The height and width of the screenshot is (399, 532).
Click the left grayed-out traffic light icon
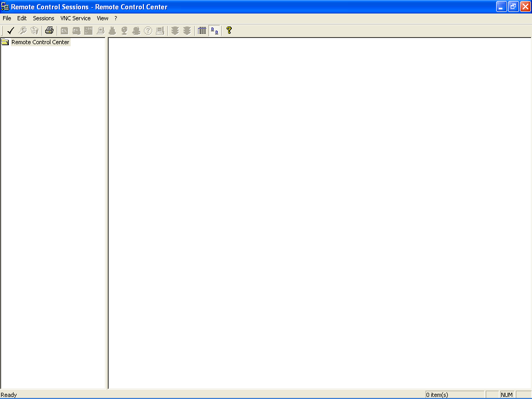(x=175, y=31)
